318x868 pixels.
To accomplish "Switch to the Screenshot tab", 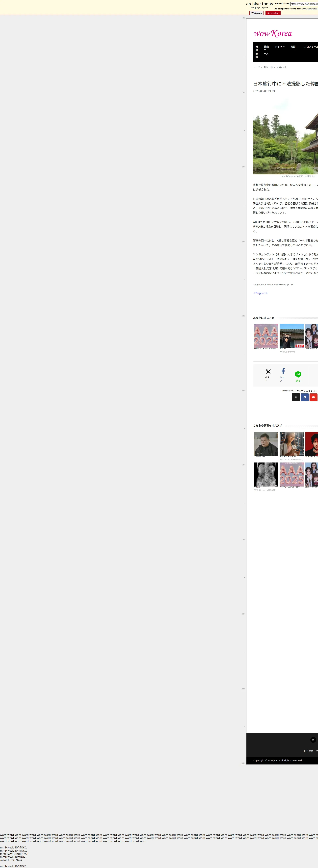I will tap(273, 13).
